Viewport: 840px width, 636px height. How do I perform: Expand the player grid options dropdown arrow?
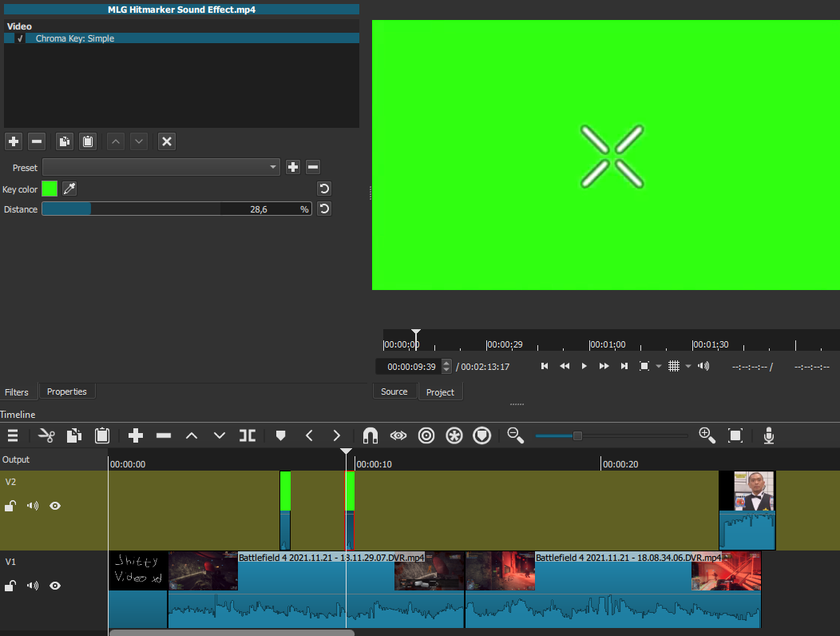[688, 367]
